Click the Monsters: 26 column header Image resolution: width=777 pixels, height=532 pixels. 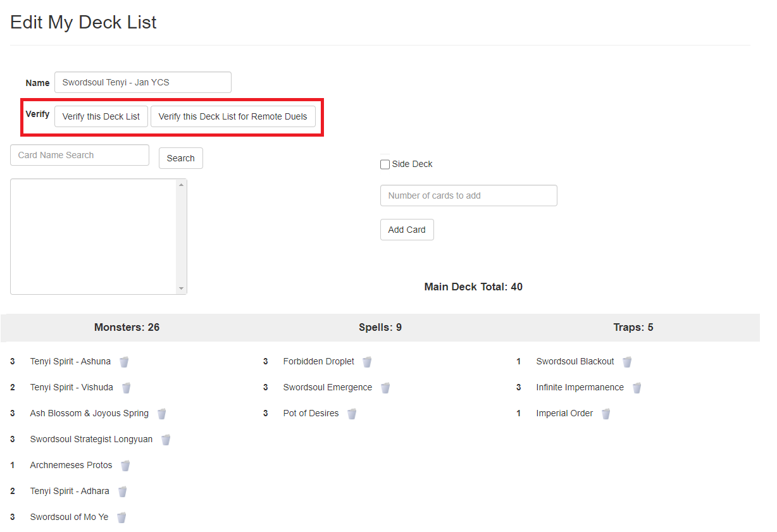tap(127, 328)
